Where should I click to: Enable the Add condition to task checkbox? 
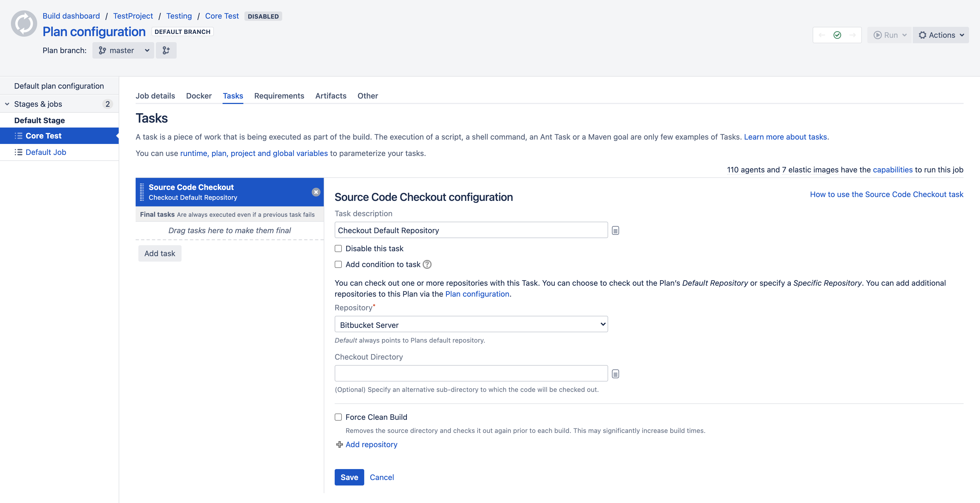pos(338,264)
